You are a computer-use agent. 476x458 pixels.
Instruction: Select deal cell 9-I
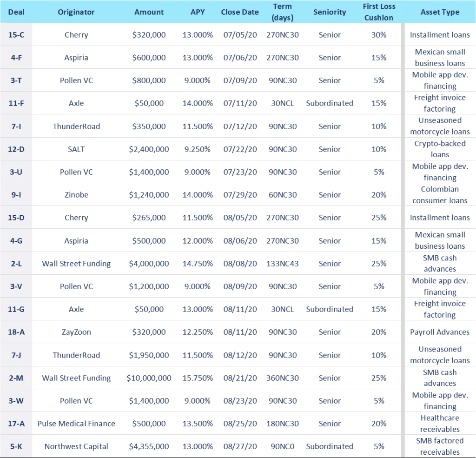16,195
